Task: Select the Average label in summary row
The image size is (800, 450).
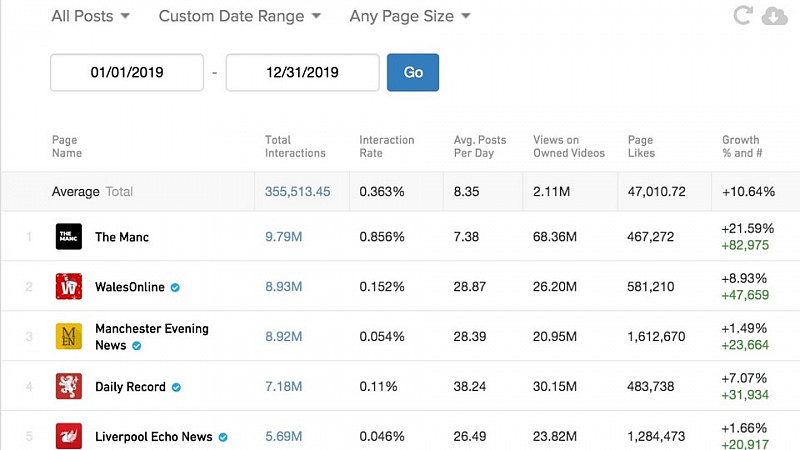Action: pos(76,192)
